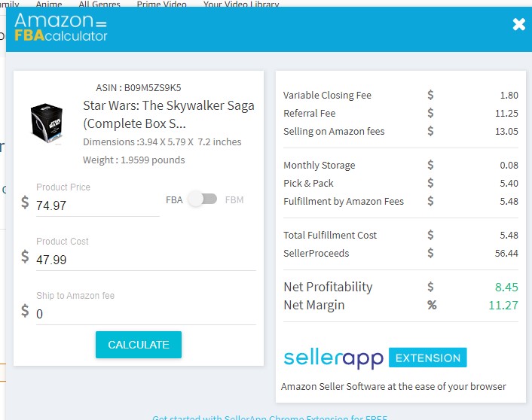This screenshot has width=532, height=420.
Task: Click the Referral Fee value 11.25
Action: (506, 113)
